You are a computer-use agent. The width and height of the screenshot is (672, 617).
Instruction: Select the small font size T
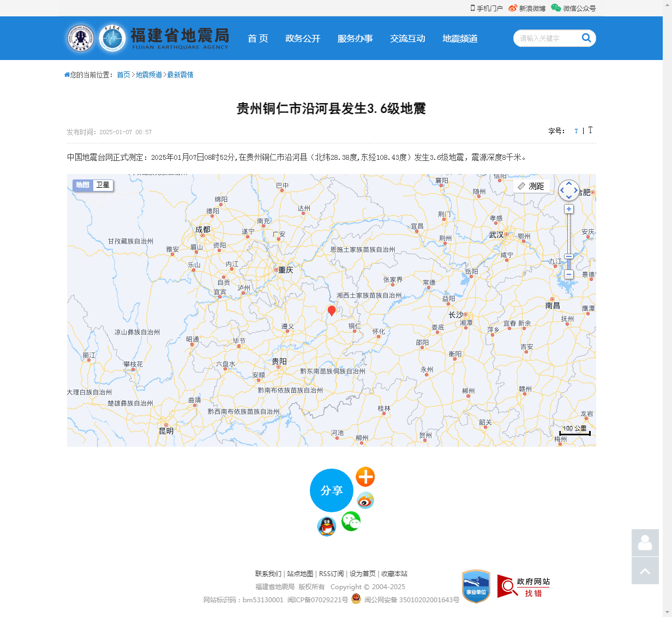point(576,131)
